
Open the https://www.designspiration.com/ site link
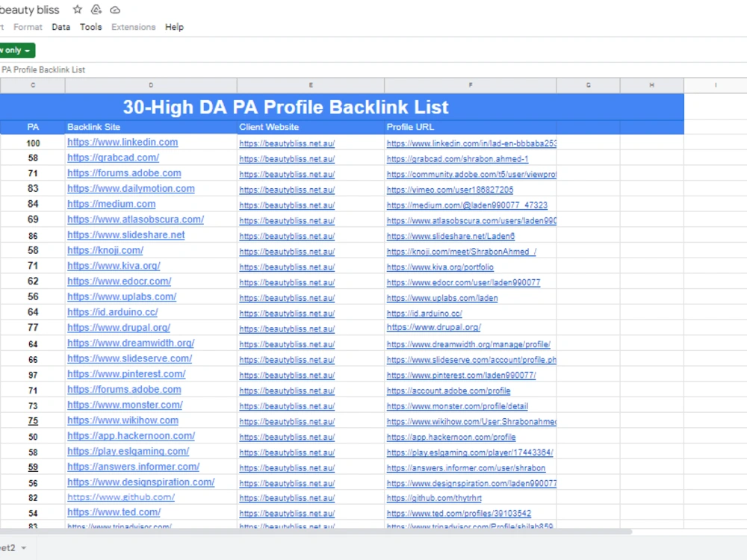tap(141, 482)
